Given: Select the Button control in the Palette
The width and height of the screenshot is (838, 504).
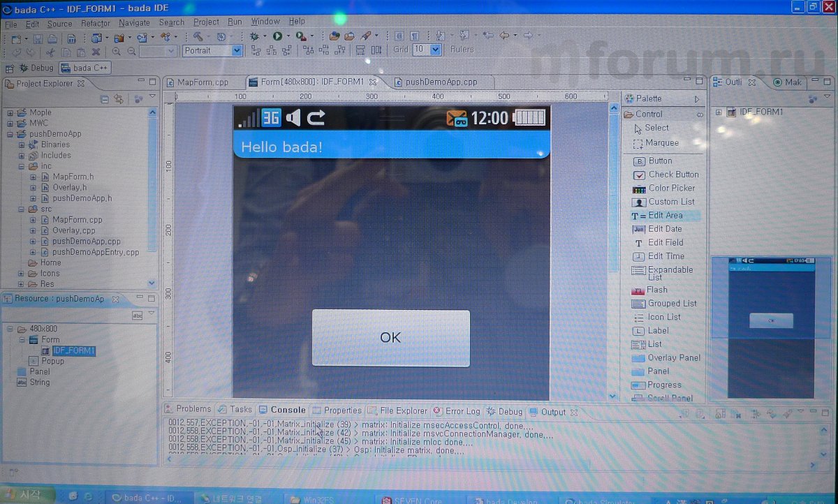Looking at the screenshot, I should pyautogui.click(x=652, y=161).
